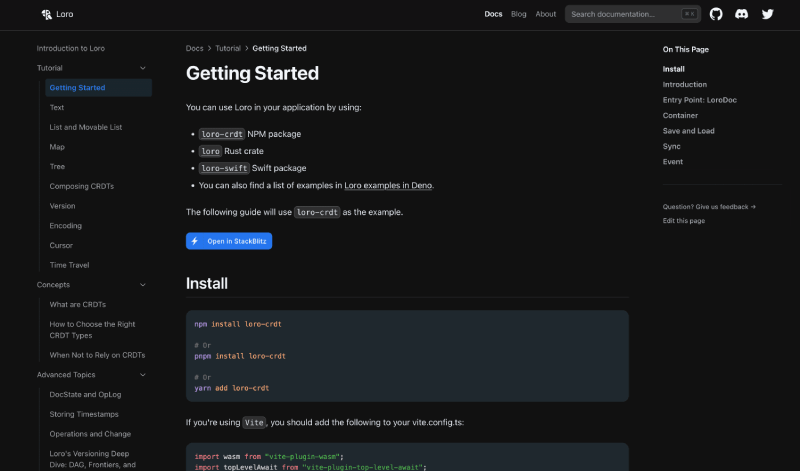Open the About navigation item

pos(545,14)
